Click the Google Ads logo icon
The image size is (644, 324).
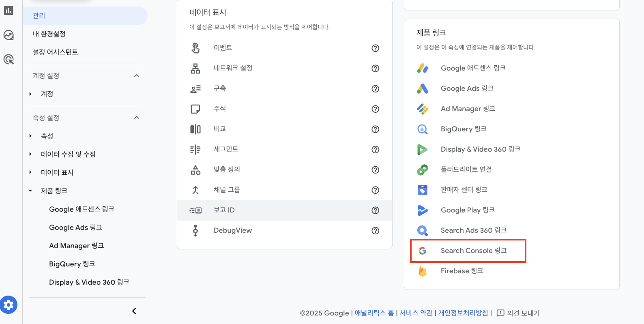tap(423, 88)
